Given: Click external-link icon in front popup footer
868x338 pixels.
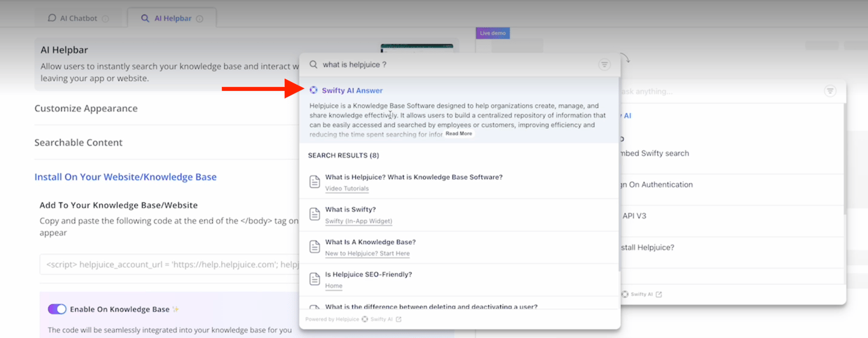Looking at the screenshot, I should coord(398,320).
